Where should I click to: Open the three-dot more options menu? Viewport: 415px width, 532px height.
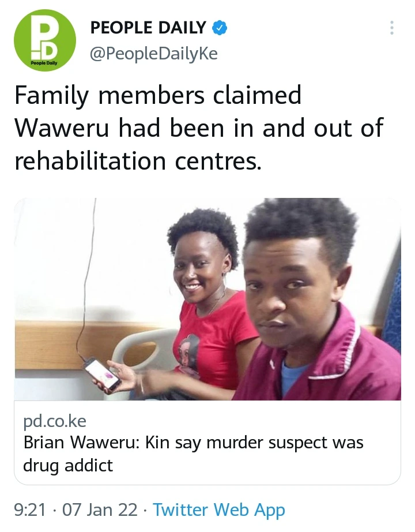[392, 28]
